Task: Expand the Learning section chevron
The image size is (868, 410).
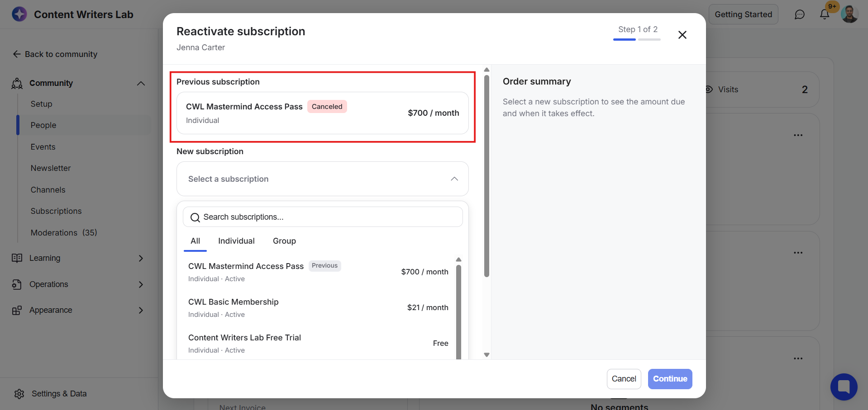Action: click(141, 258)
